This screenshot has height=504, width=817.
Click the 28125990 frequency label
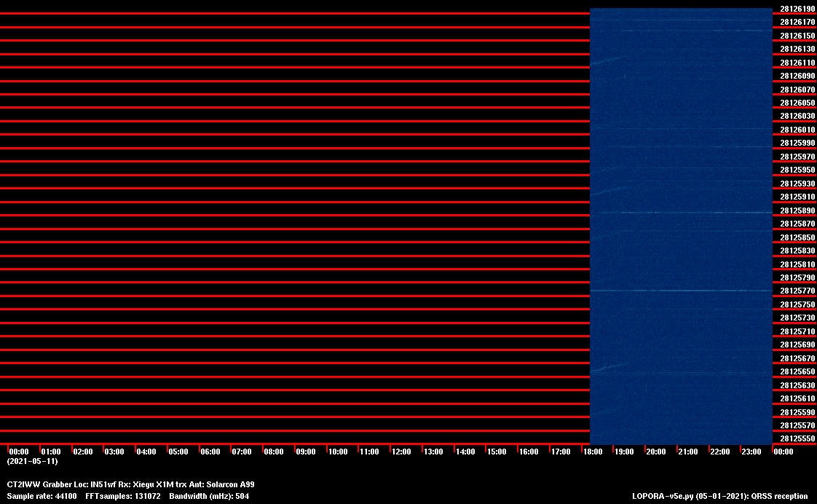point(797,143)
